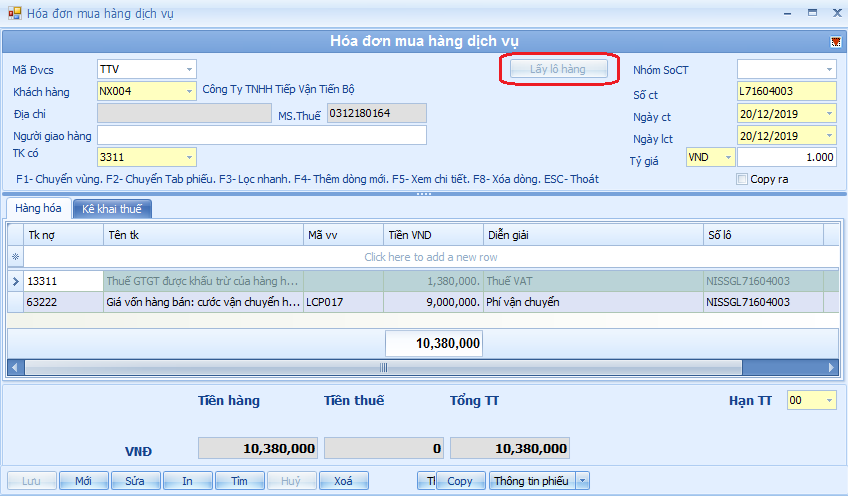Click the Tiền thuế total field
Viewport: 848px width, 496px height.
pos(384,448)
